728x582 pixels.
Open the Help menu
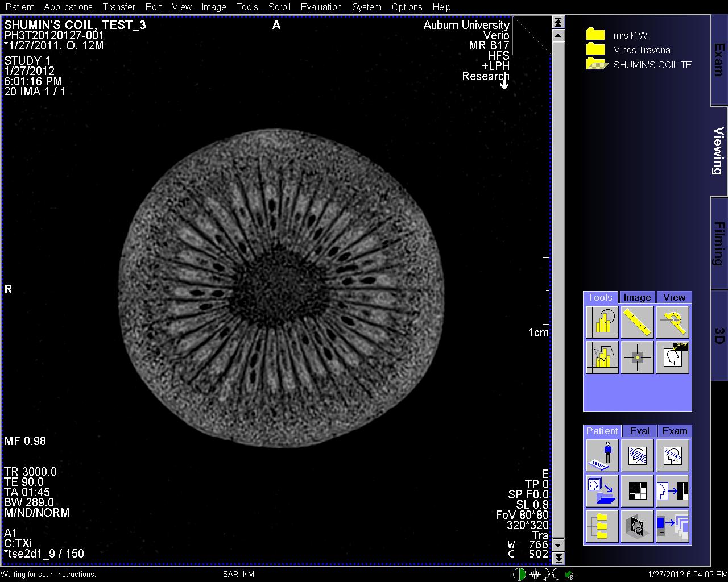pos(441,7)
